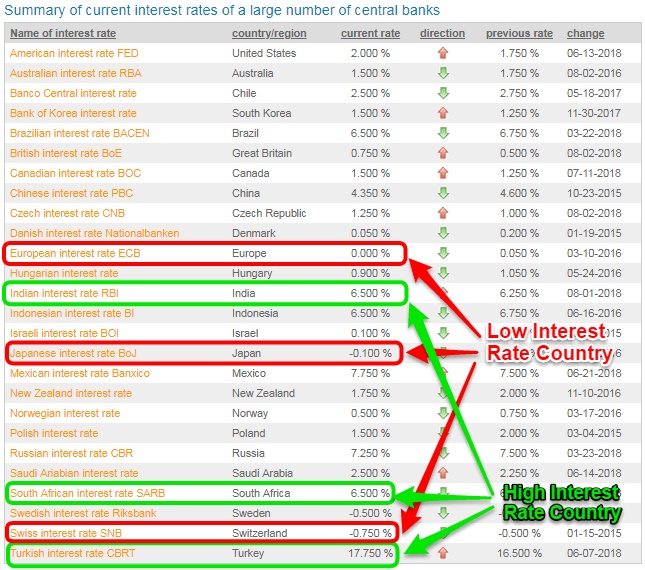Screen dimensions: 645x570
Task: Open Hungarian interest rate link
Action: click(64, 273)
